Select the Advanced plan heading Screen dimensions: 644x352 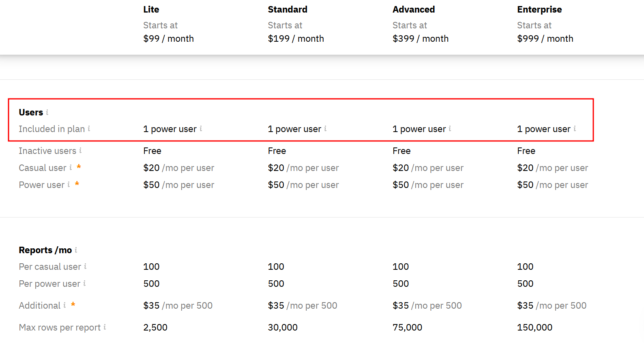414,9
